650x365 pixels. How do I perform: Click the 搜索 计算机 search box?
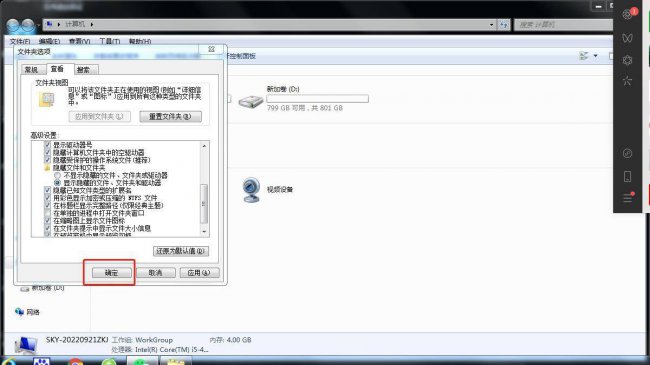pyautogui.click(x=563, y=25)
